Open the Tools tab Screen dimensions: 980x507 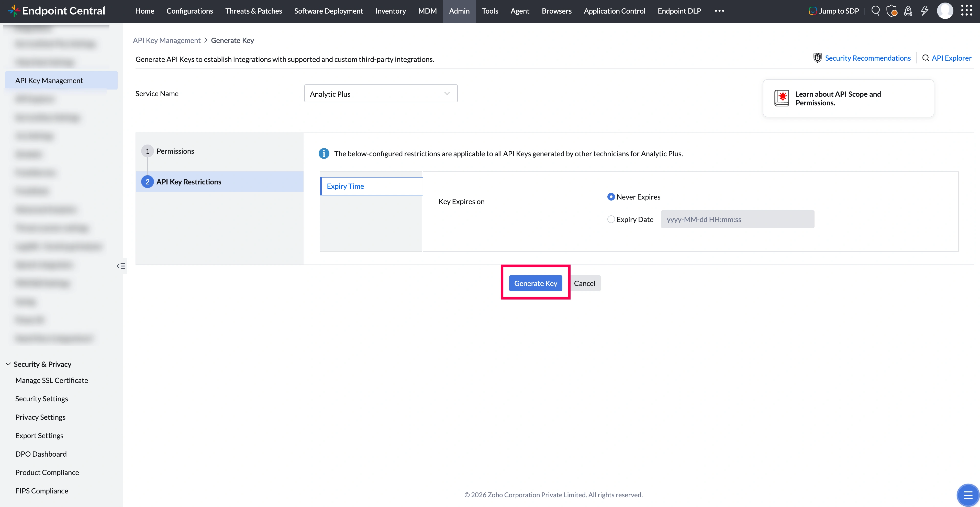click(x=490, y=11)
